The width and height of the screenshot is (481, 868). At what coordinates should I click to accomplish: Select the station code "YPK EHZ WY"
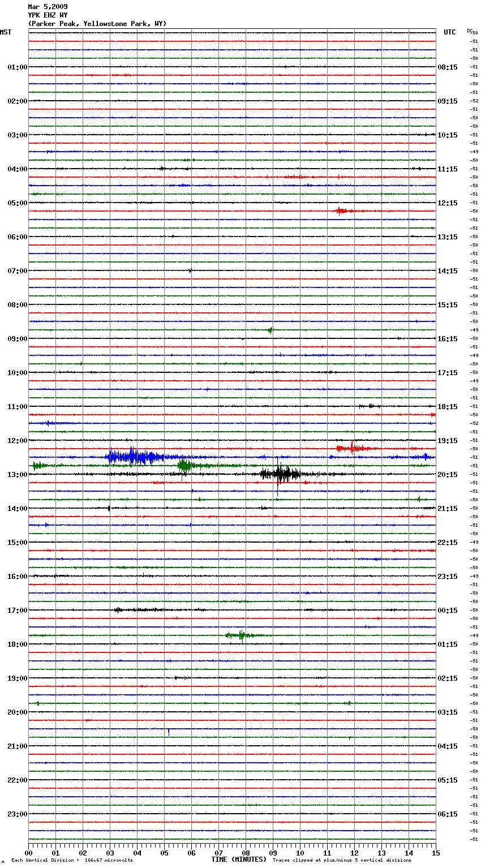click(x=48, y=15)
